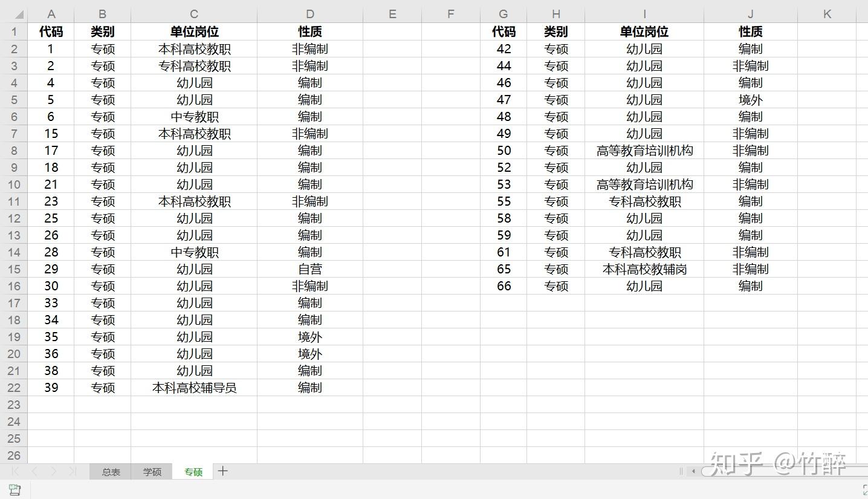Select the column B header
This screenshot has height=499, width=868.
pos(103,15)
